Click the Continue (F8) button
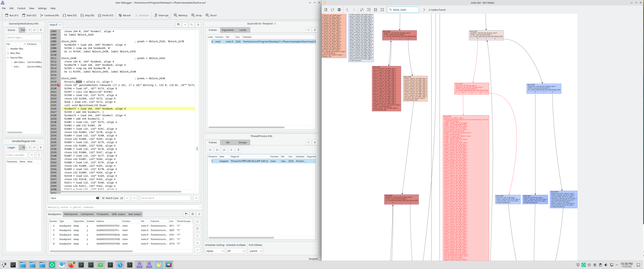This screenshot has height=269, width=644. [49, 16]
